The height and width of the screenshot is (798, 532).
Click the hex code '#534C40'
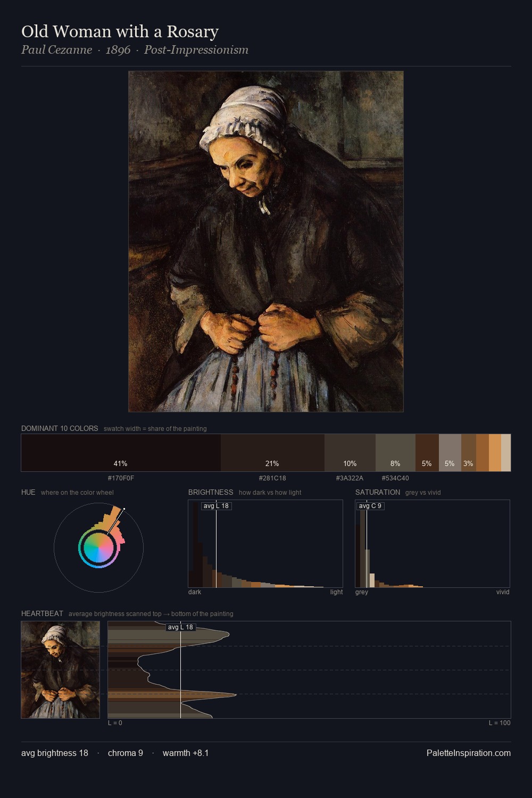click(x=395, y=478)
